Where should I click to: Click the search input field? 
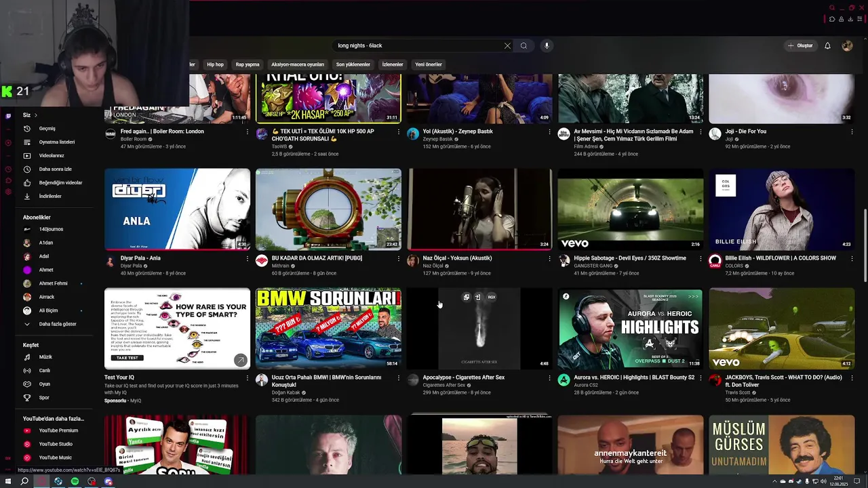[x=418, y=45]
